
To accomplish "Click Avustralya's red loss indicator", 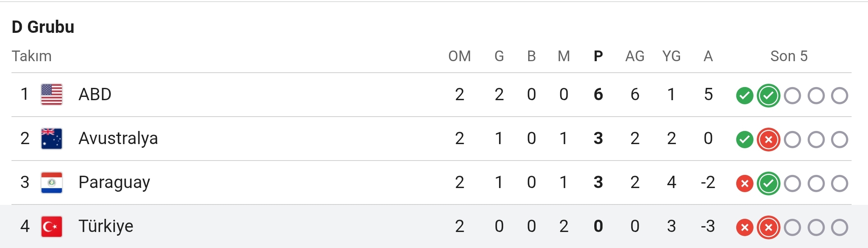I will (768, 140).
